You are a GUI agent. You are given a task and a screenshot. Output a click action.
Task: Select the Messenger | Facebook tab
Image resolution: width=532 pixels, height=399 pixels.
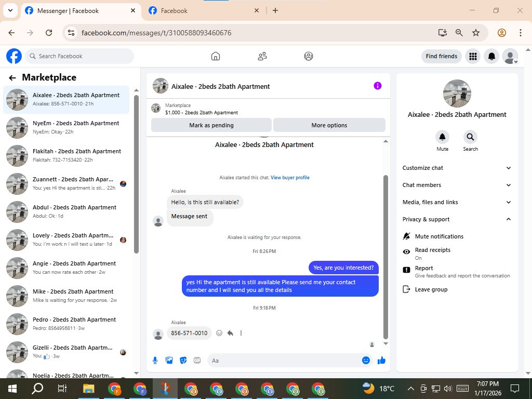[81, 10]
